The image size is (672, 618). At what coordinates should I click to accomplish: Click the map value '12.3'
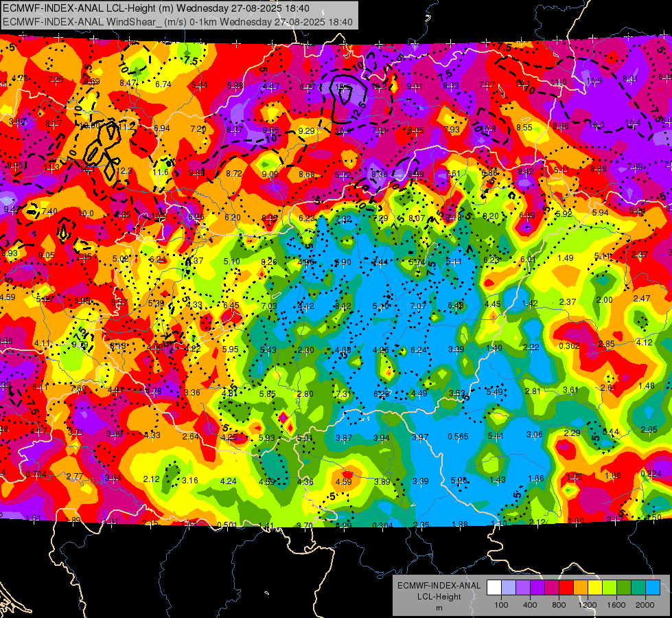[124, 171]
